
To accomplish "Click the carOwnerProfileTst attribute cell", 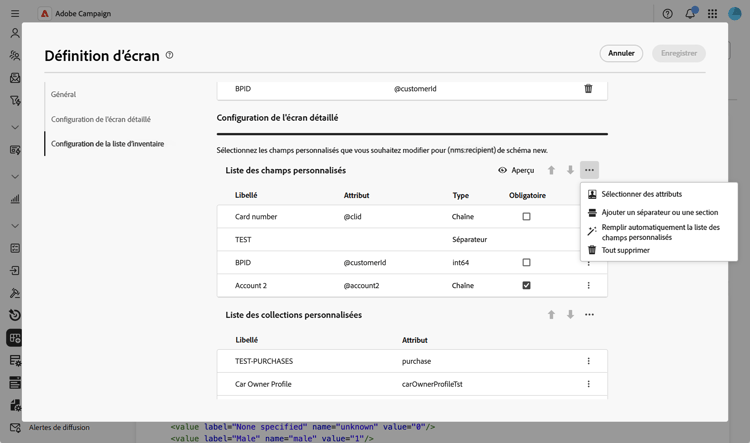I will pos(432,384).
